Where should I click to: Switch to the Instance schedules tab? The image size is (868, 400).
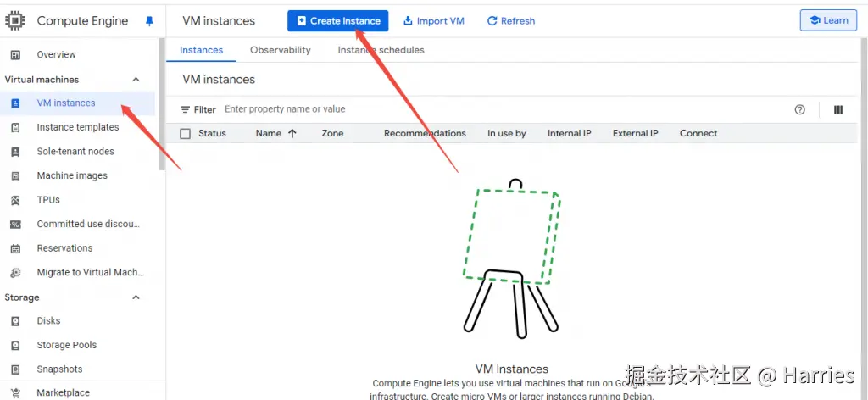pos(381,50)
